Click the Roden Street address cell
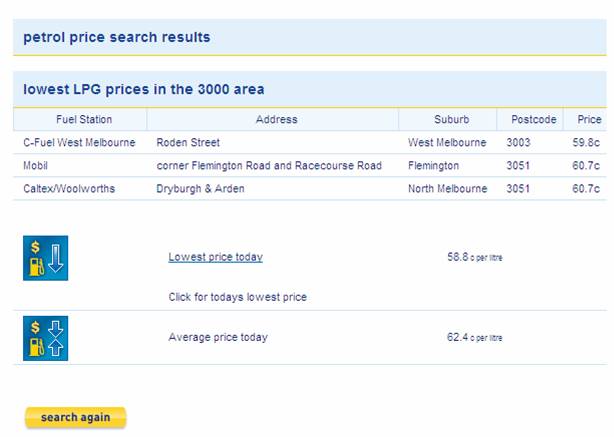The width and height of the screenshot is (614, 437). click(x=188, y=143)
